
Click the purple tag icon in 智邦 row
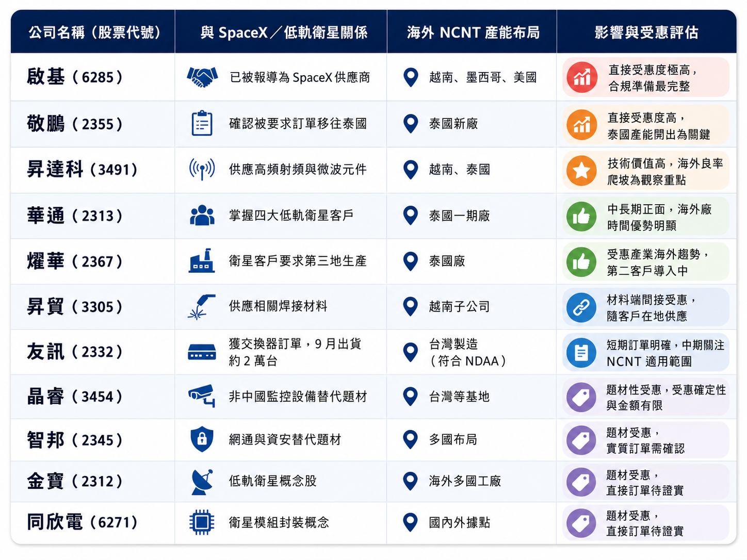(x=581, y=440)
